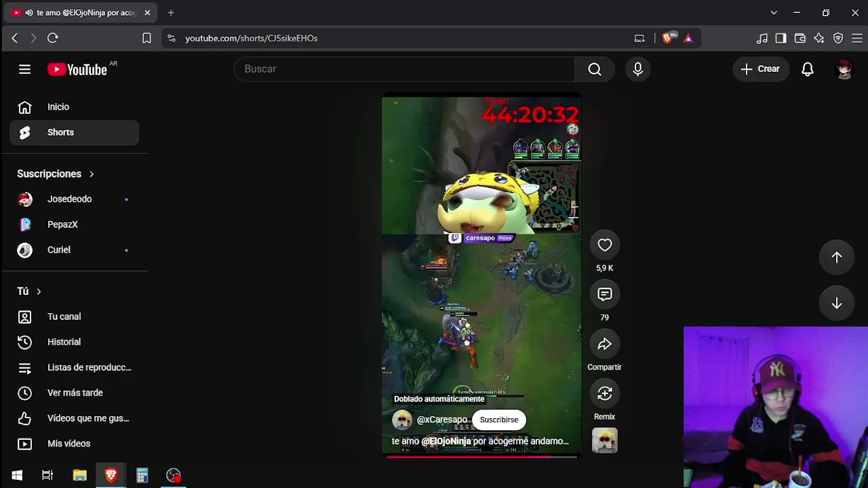Open the @xCaresapo channel link
This screenshot has height=488, width=868.
tap(442, 420)
